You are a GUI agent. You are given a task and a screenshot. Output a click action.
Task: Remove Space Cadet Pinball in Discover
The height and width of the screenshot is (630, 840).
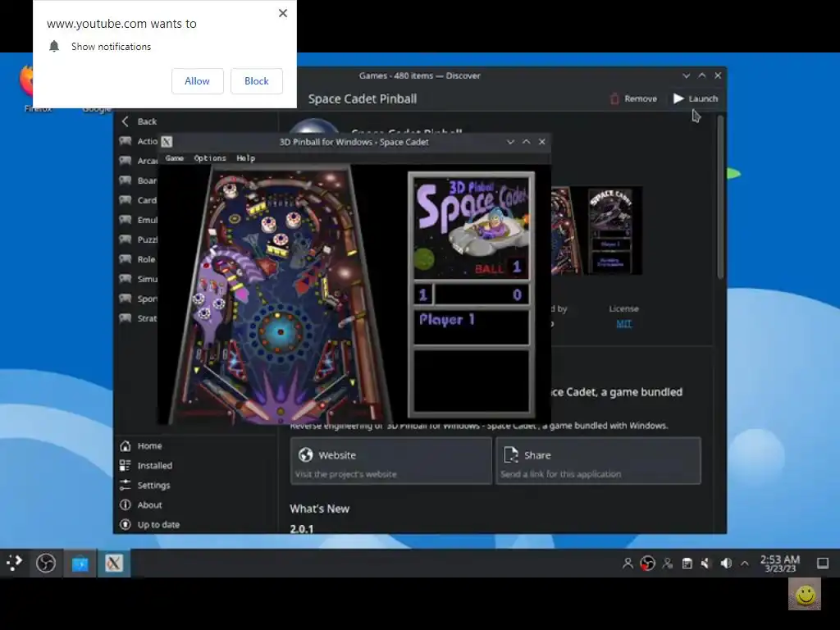click(x=633, y=98)
